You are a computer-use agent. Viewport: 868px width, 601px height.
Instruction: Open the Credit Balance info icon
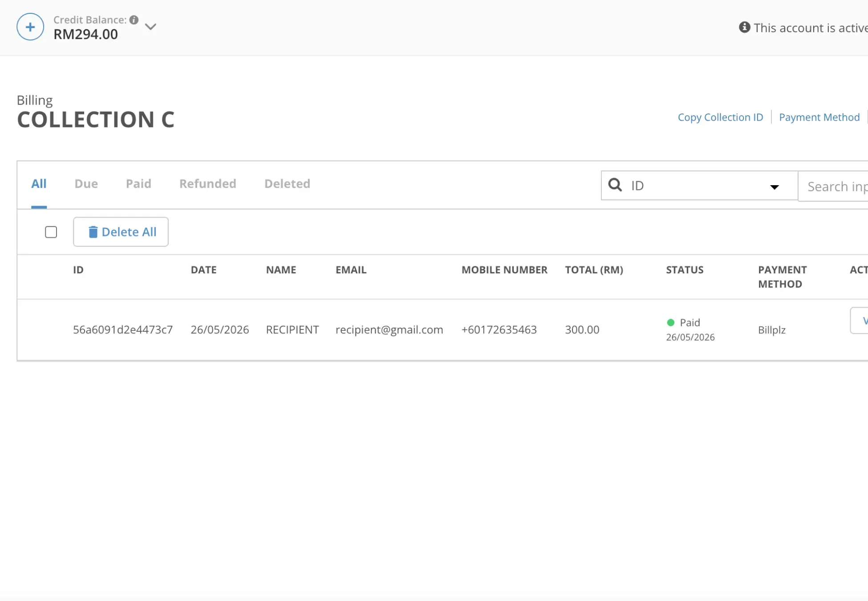coord(134,20)
